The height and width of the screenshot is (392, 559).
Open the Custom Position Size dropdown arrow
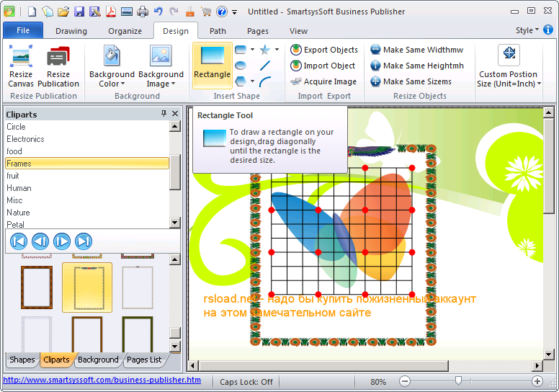point(539,84)
